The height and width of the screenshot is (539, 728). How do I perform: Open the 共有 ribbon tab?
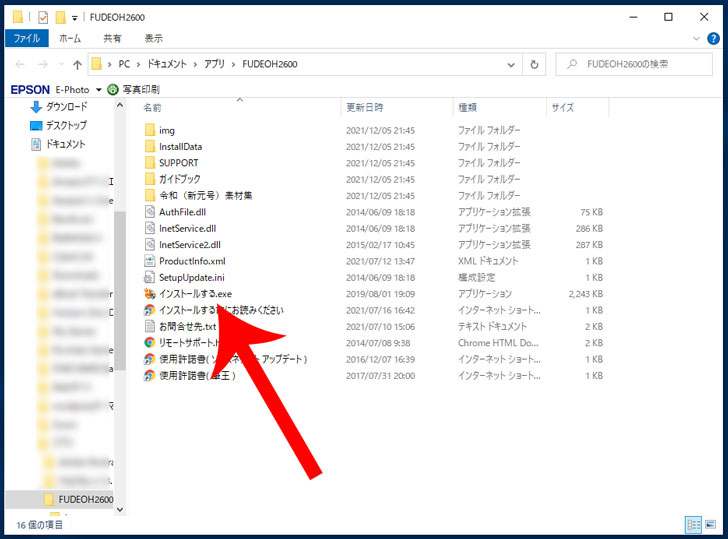click(112, 39)
